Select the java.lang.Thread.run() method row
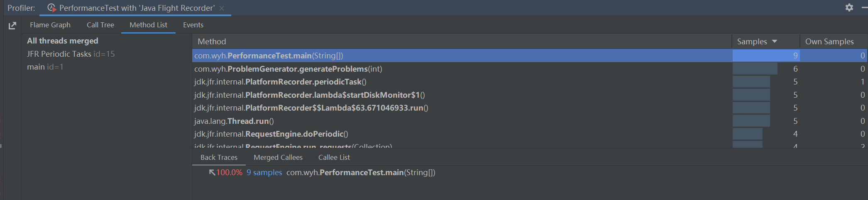 (x=234, y=121)
